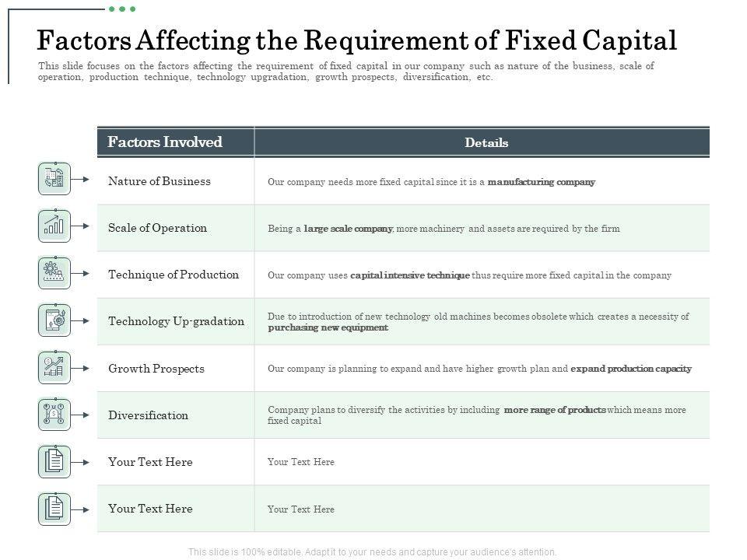This screenshot has width=747, height=560.
Task: Click the Technique of Production gear icon
Action: click(54, 273)
